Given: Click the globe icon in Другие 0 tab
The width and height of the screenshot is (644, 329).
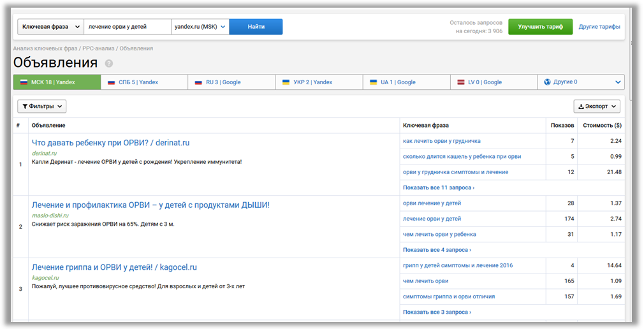Looking at the screenshot, I should click(547, 82).
